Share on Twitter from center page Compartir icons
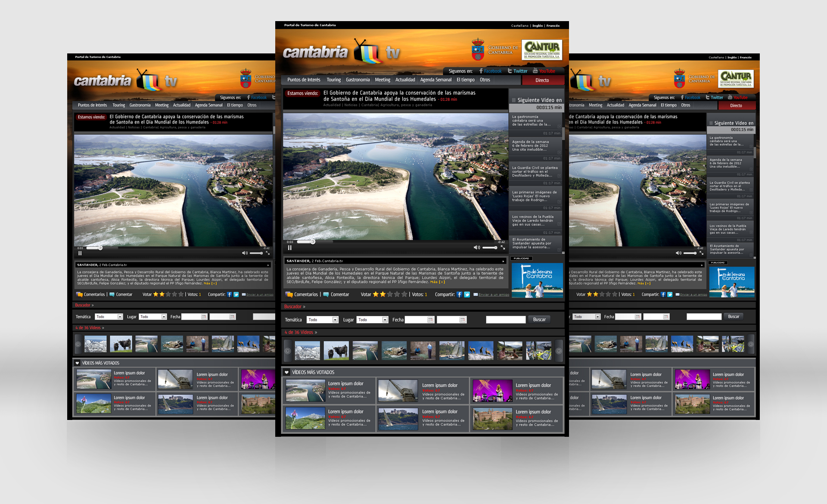 (x=467, y=295)
